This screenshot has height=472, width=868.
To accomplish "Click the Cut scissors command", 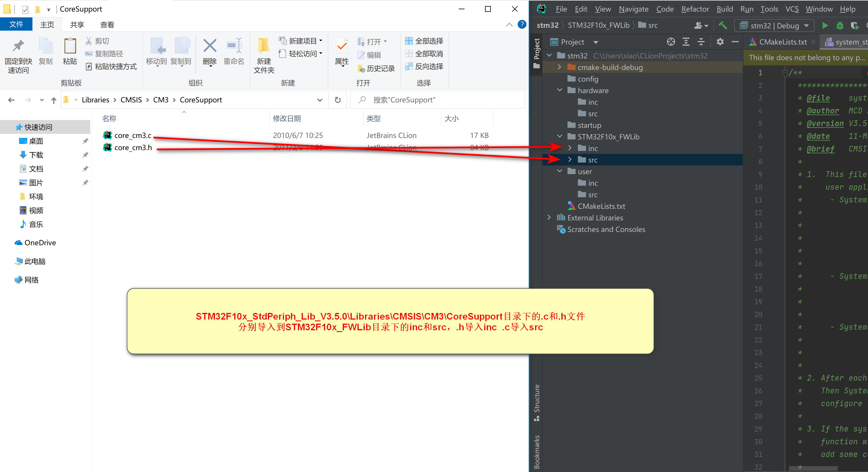I will tap(97, 41).
